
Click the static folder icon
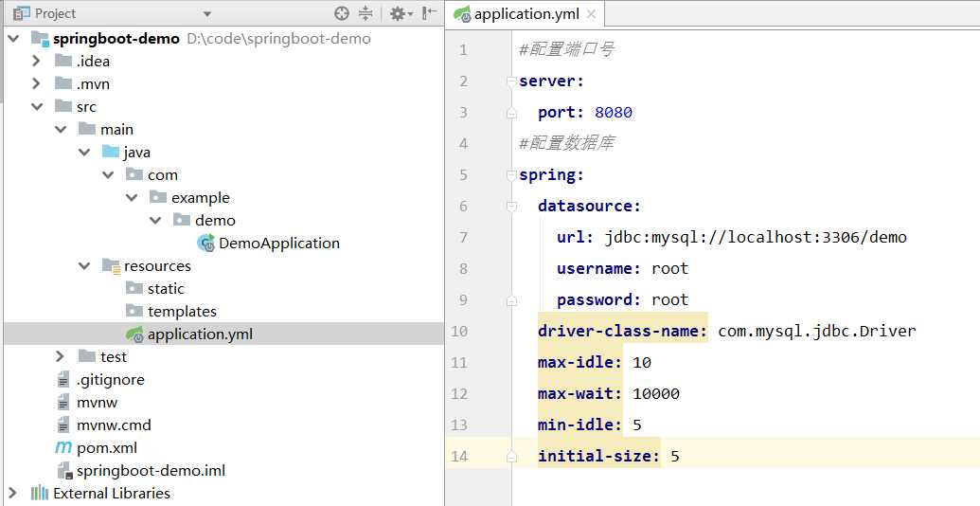tap(134, 288)
